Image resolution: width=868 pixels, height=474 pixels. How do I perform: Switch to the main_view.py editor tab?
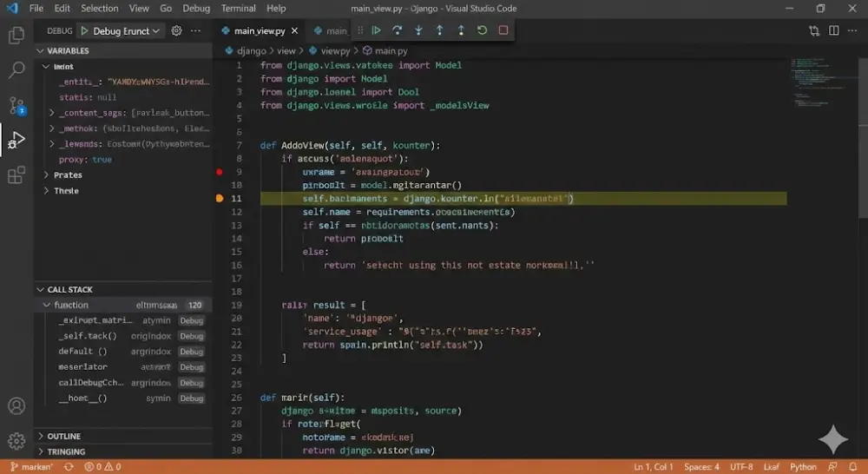coord(260,31)
